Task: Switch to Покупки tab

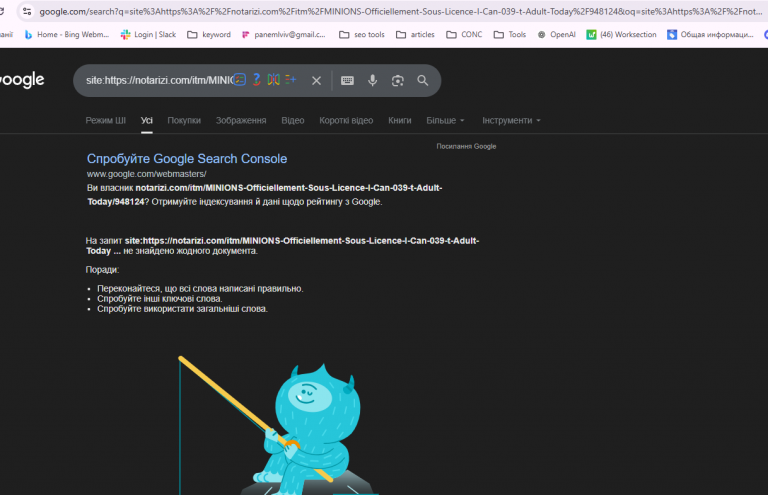Action: pos(184,120)
